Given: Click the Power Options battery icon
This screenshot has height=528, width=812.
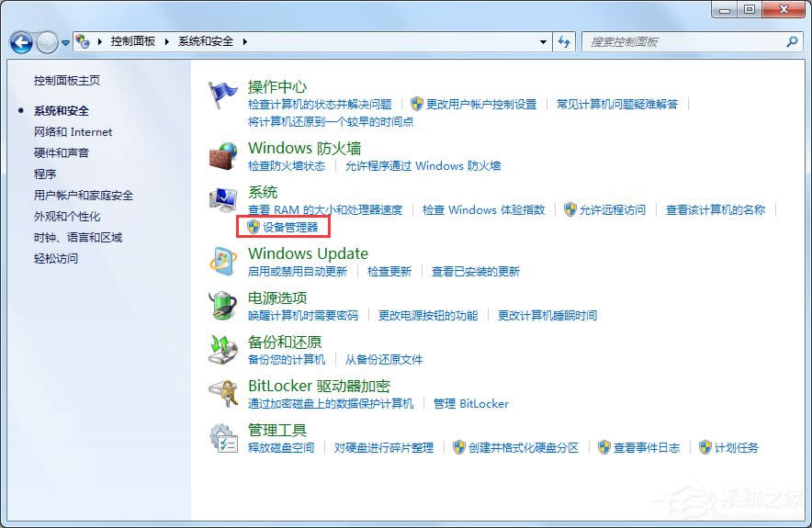Looking at the screenshot, I should coord(222,306).
